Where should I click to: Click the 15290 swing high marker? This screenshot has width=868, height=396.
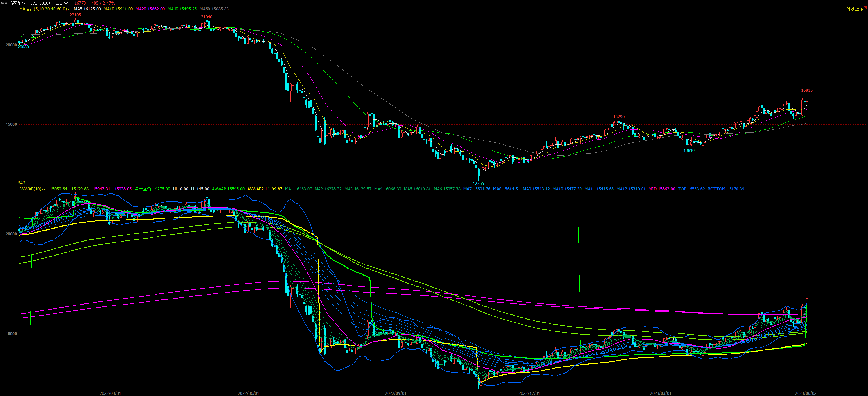(x=619, y=117)
